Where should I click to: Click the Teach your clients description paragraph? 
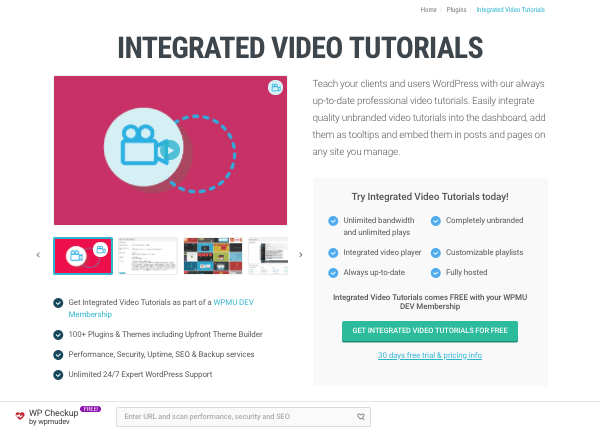pos(429,117)
